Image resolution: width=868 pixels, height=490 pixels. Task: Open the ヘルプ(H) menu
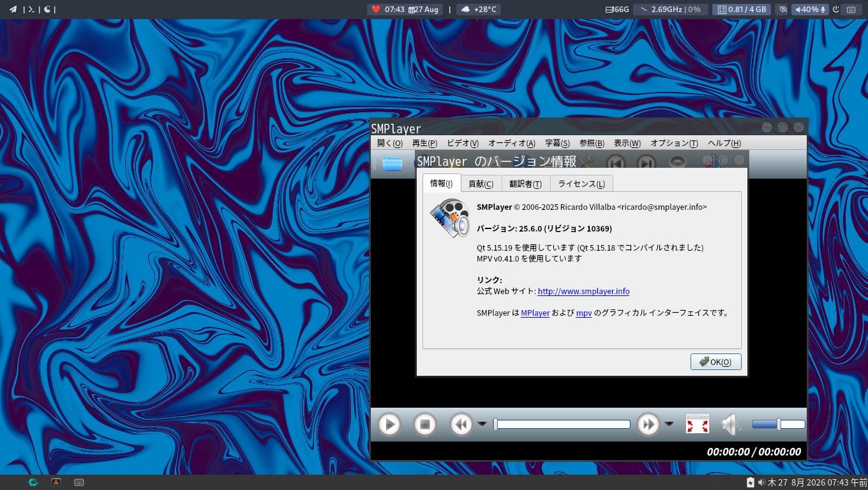point(724,144)
